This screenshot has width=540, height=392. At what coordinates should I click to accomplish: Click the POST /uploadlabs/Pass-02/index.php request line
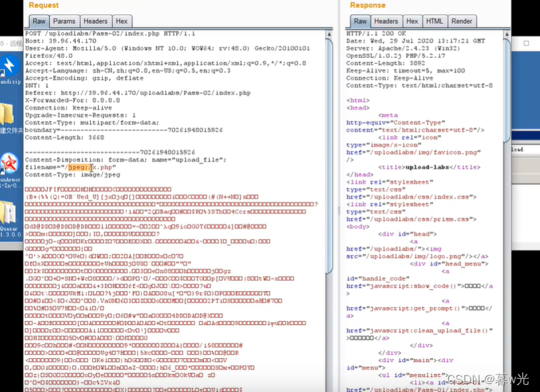(x=110, y=34)
